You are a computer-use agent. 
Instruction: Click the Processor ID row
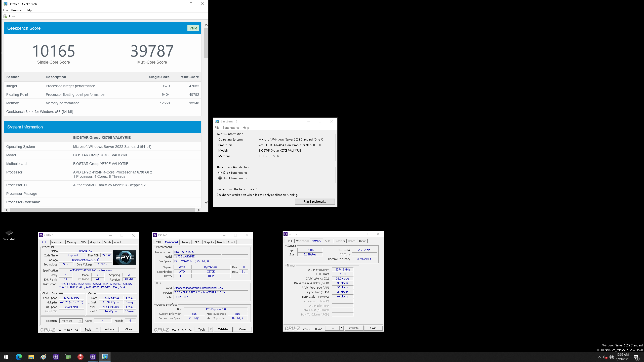pyautogui.click(x=103, y=185)
